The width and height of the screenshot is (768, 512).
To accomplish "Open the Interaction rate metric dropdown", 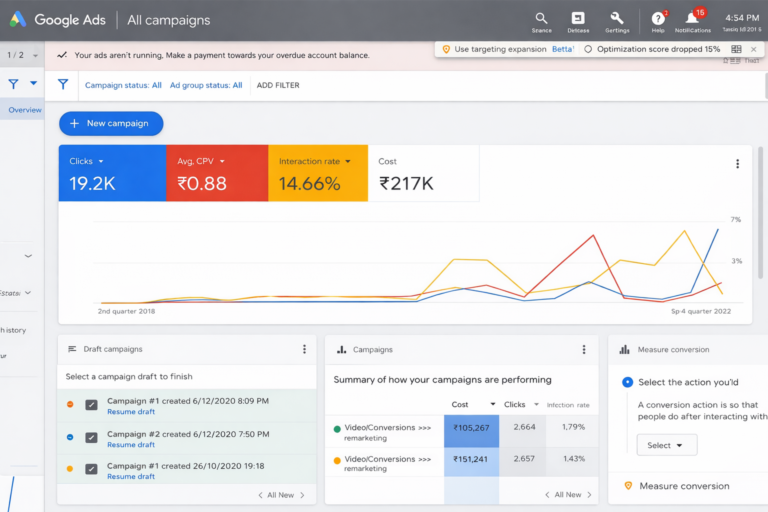I will [348, 161].
